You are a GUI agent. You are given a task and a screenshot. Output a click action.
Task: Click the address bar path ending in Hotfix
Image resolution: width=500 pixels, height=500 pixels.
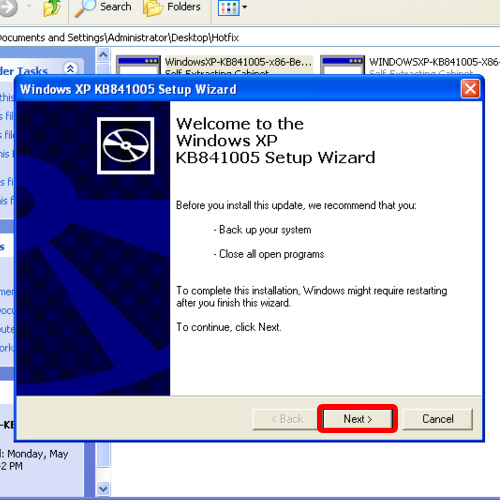pos(119,38)
